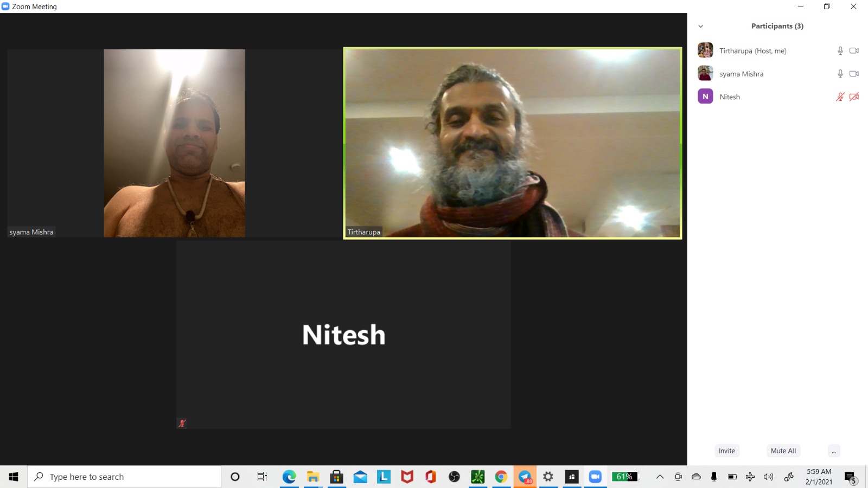Click Nitesh's disabled camera icon
Viewport: 868px width, 488px height.
coord(854,97)
